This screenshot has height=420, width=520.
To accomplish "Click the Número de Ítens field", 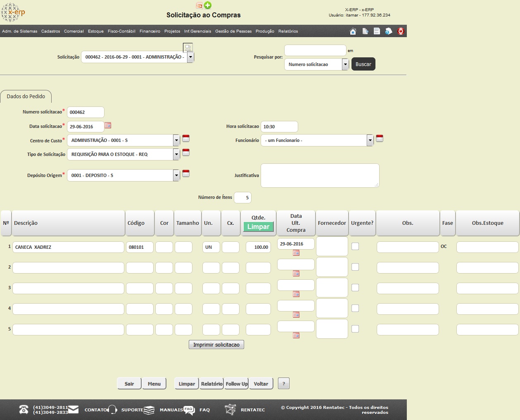I will tap(242, 198).
